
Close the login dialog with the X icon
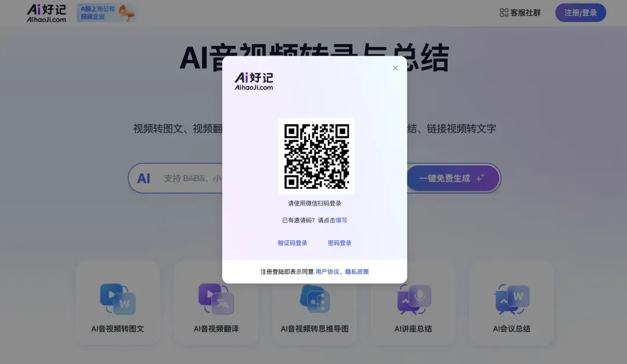click(x=395, y=68)
